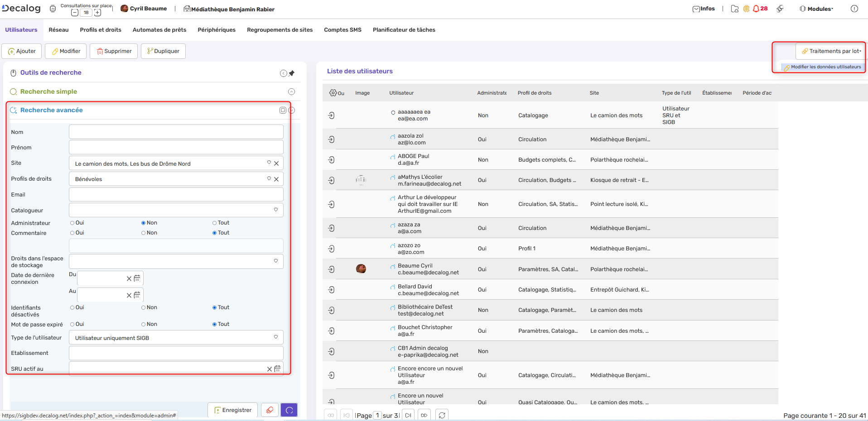Open the calendar picker for 'Date de dernière connexion Du'

coord(137,278)
